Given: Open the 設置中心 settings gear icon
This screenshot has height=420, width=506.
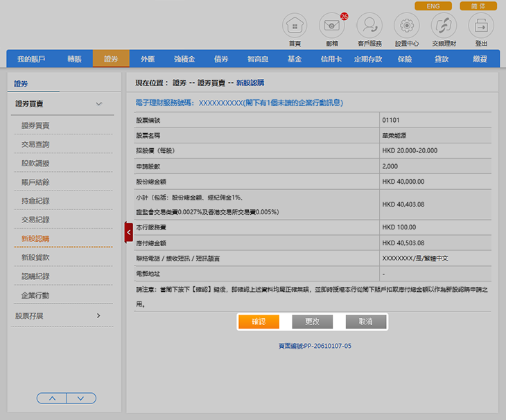Looking at the screenshot, I should pos(406,26).
